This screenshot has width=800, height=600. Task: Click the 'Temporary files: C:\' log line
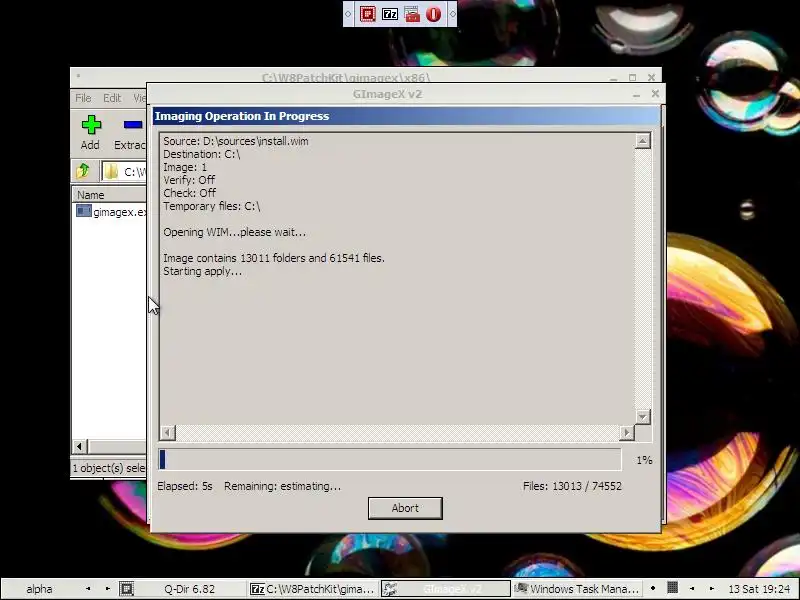click(x=212, y=206)
